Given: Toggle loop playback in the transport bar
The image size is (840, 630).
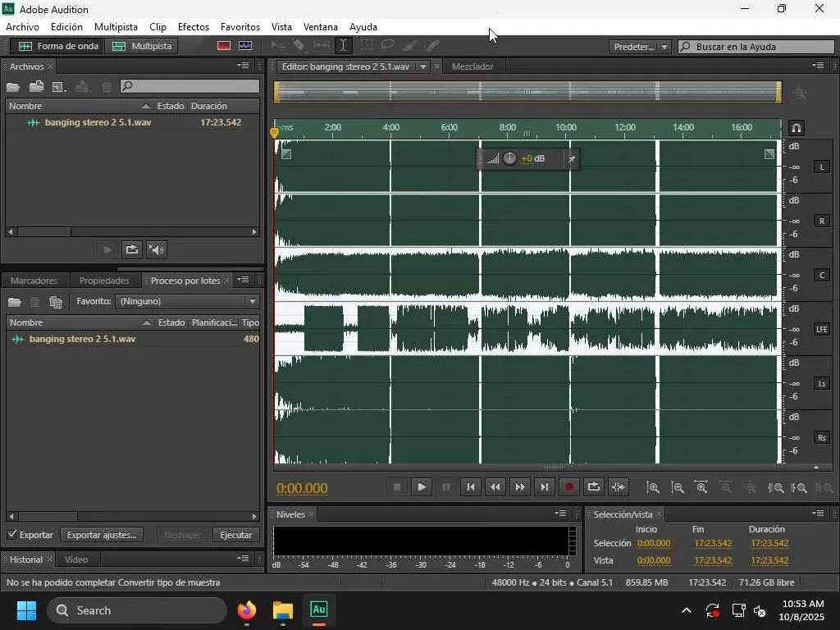Looking at the screenshot, I should (x=593, y=487).
